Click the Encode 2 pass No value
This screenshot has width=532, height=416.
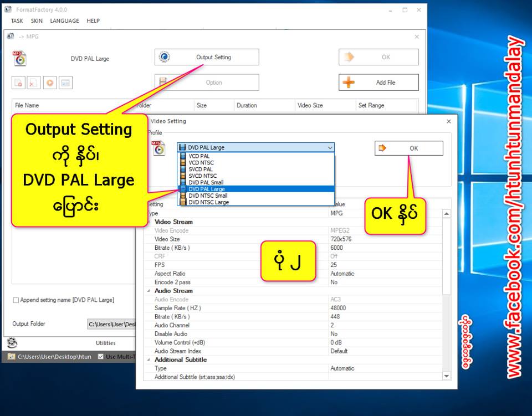(x=334, y=283)
